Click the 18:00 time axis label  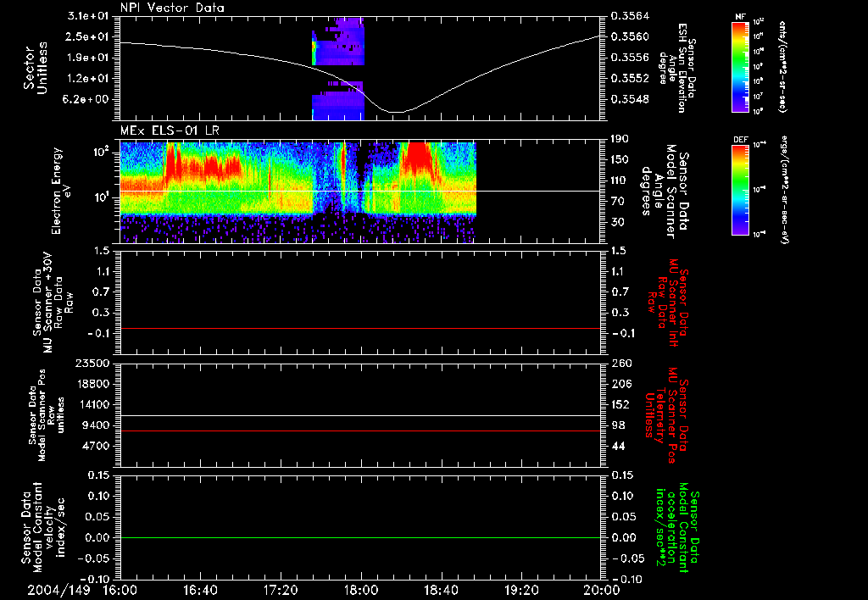pos(361,590)
